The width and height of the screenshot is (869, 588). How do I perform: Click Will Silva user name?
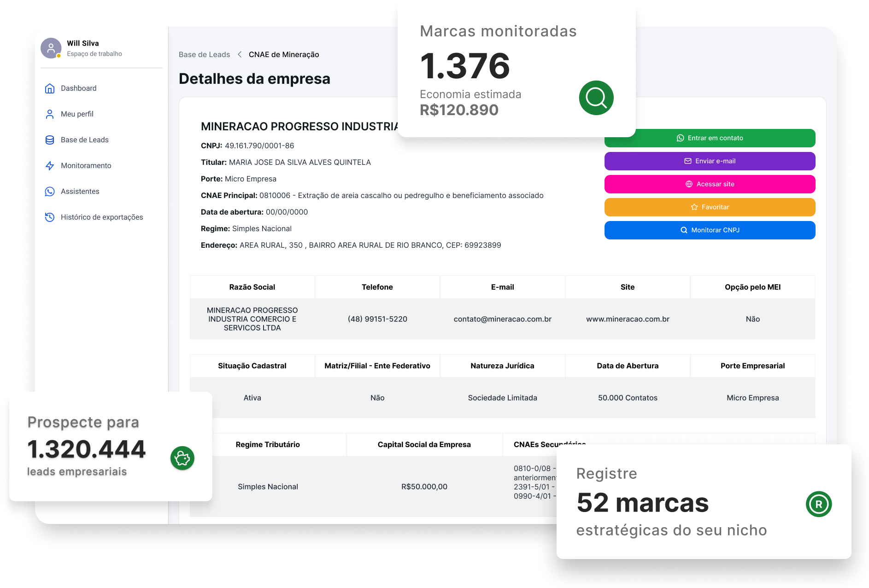coord(83,43)
